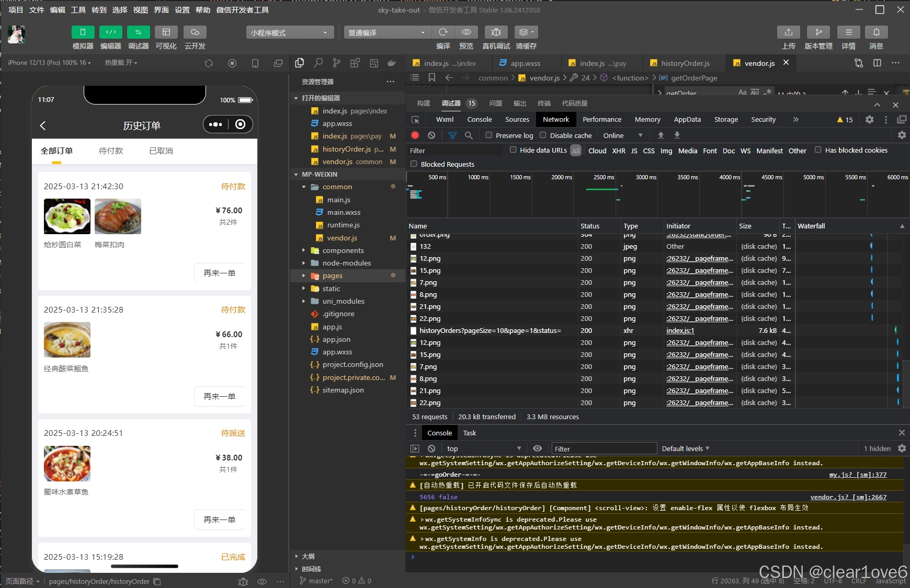
Task: Click 再来一单 for the 21:35:28 order
Action: [219, 396]
